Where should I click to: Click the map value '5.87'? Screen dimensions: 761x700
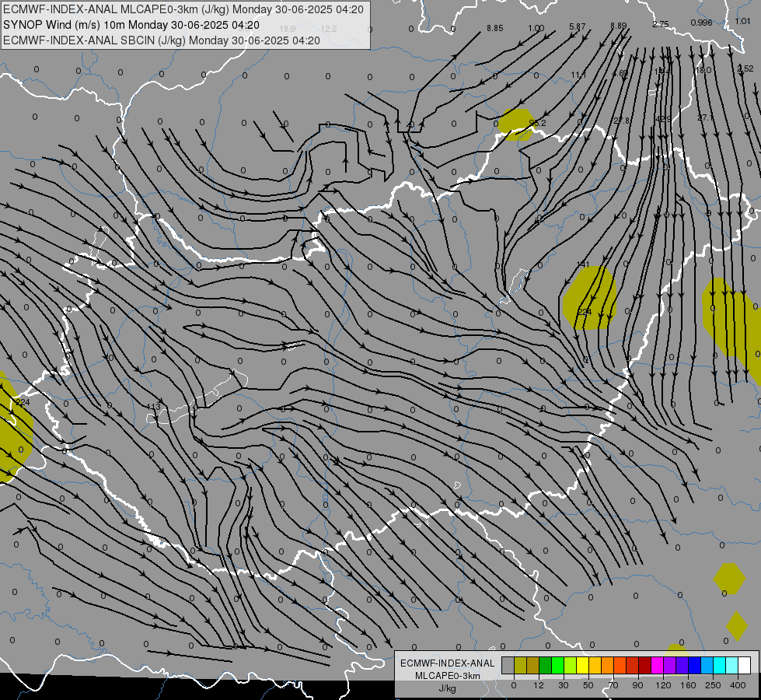578,26
